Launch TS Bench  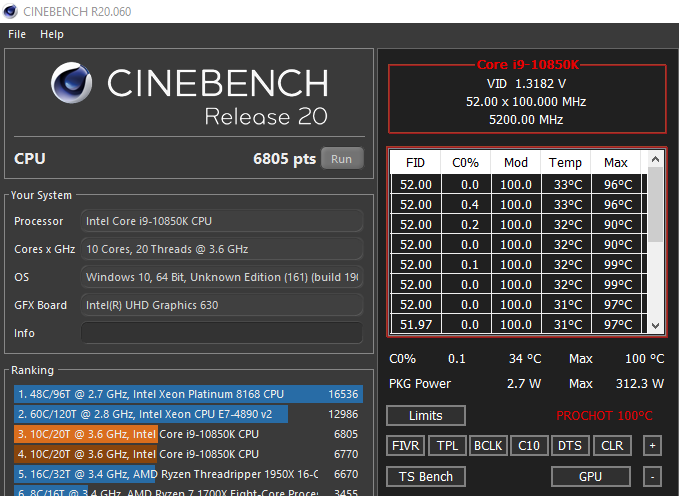[x=425, y=476]
